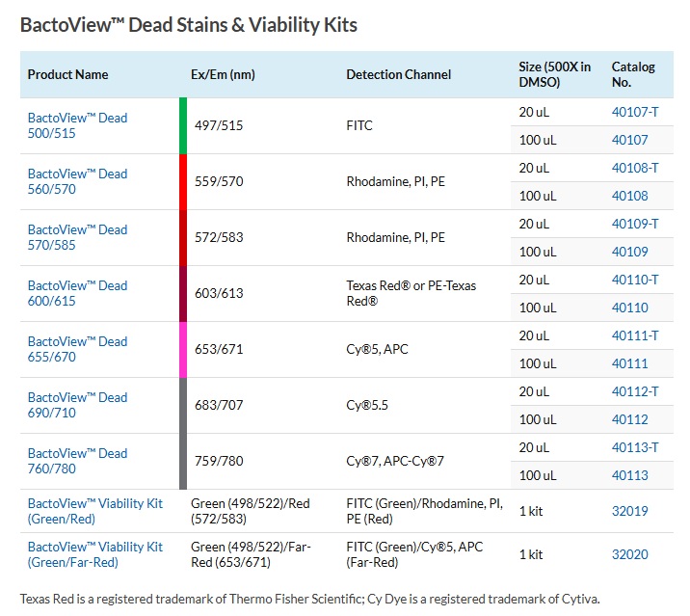Click catalog number 40109
Viewport: 690px width, 616px height.
pos(629,252)
